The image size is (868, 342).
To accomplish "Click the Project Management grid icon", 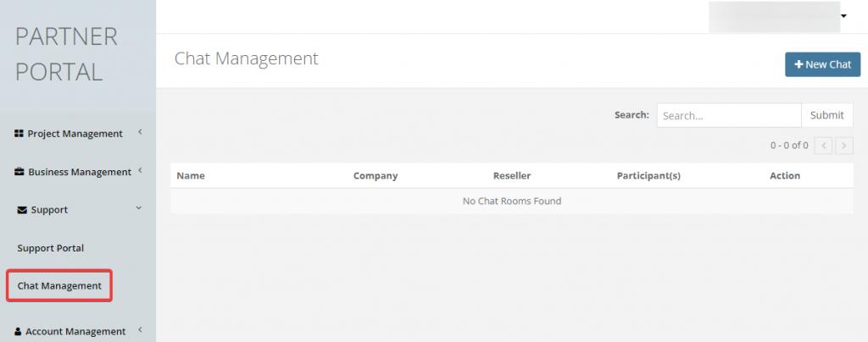I will tap(19, 134).
